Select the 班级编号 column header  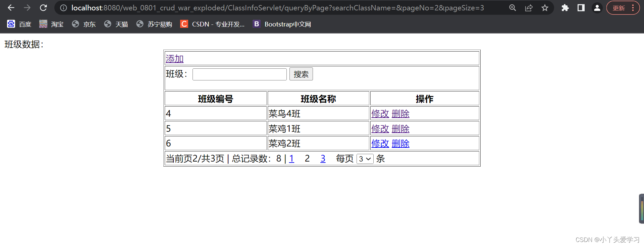[x=215, y=99]
